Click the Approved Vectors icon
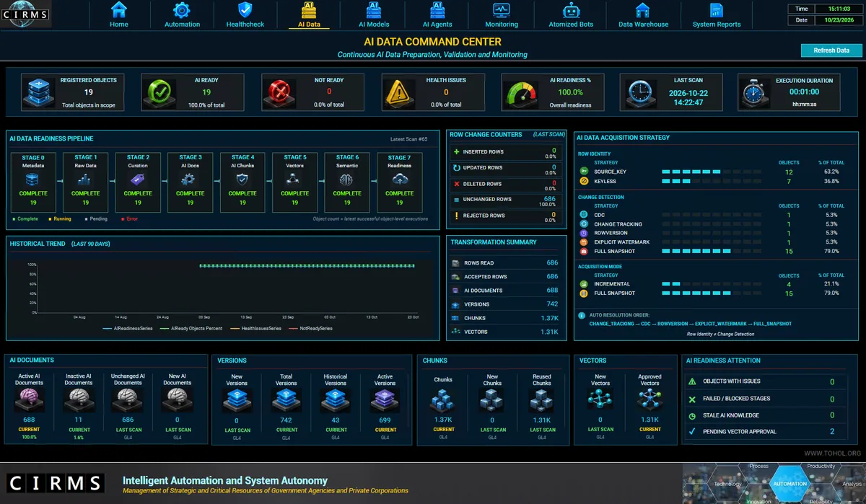The height and width of the screenshot is (504, 866). pos(649,400)
